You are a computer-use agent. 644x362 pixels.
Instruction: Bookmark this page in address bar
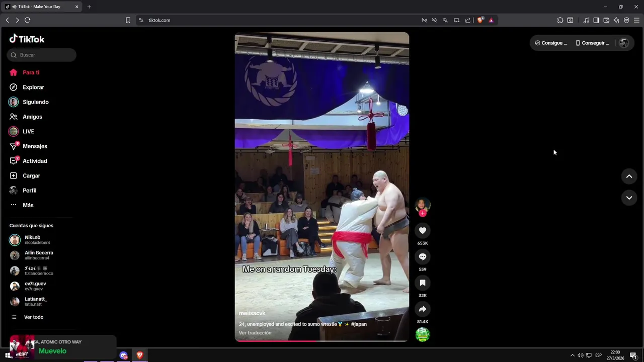128,20
